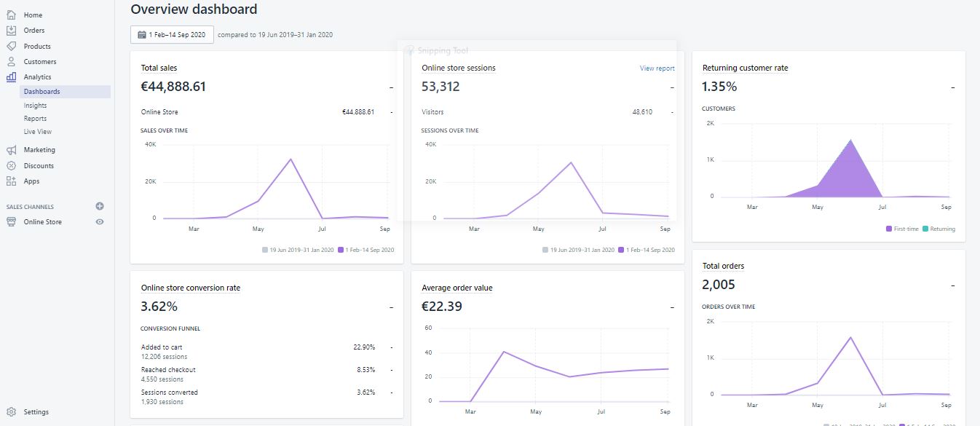Click the View report link

[657, 68]
